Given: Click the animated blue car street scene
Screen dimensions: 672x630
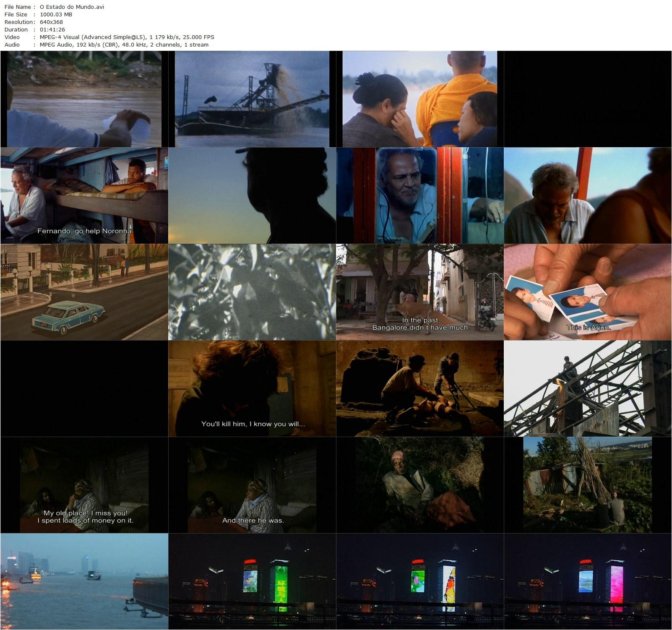Looking at the screenshot, I should [84, 292].
